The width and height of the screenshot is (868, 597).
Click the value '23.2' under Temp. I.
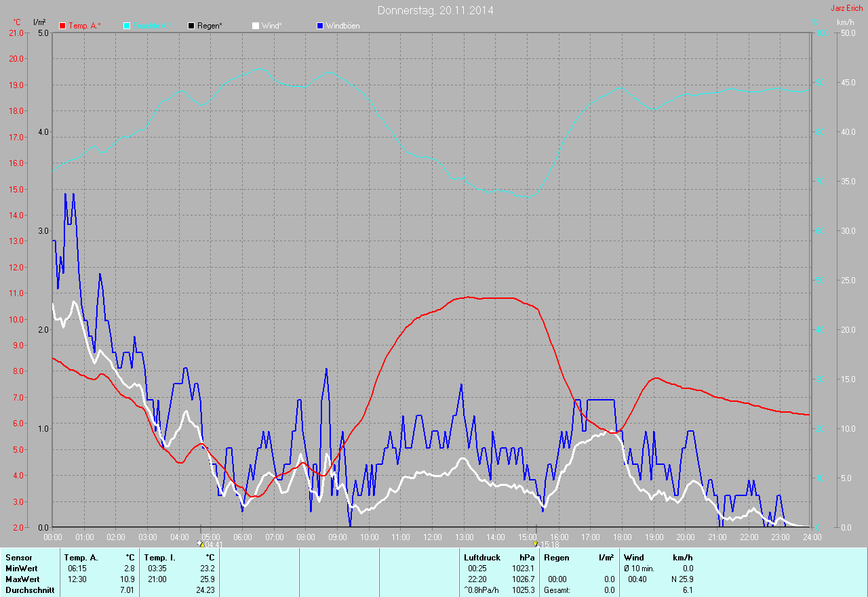206,568
